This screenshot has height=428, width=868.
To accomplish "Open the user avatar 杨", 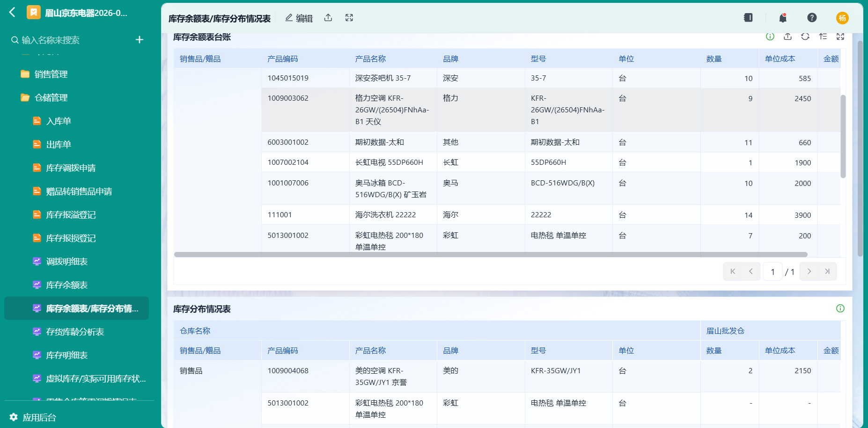I will click(x=842, y=18).
